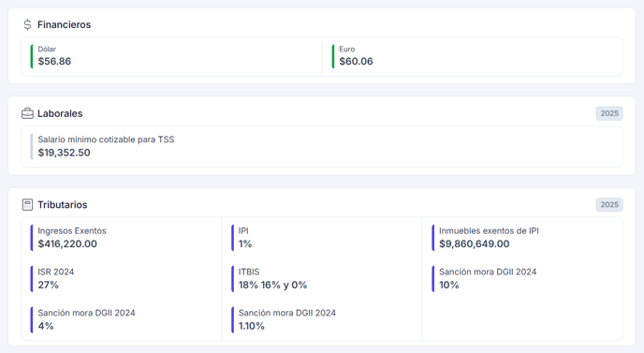This screenshot has width=644, height=353.
Task: Click the 2025 badge in Tributarios
Action: (609, 205)
